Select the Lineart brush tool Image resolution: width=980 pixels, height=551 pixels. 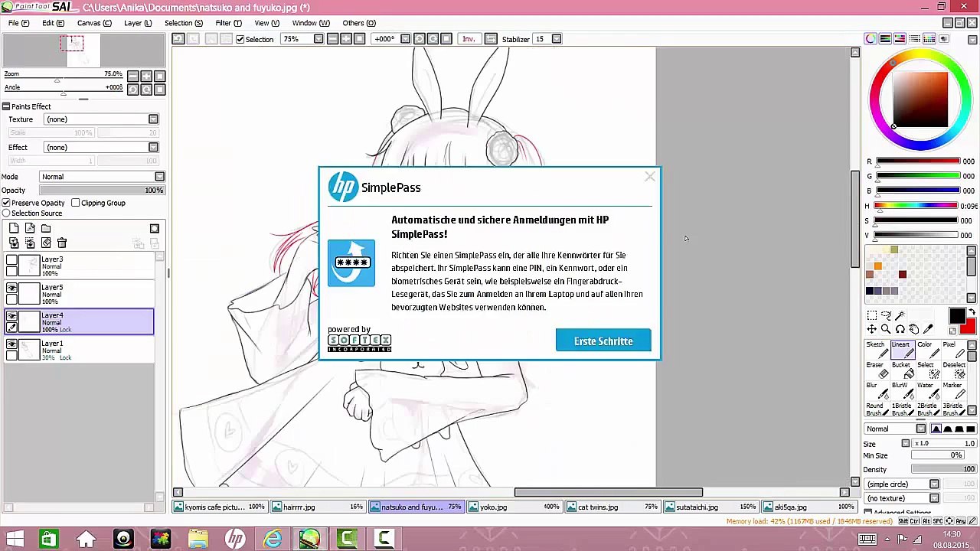coord(901,350)
